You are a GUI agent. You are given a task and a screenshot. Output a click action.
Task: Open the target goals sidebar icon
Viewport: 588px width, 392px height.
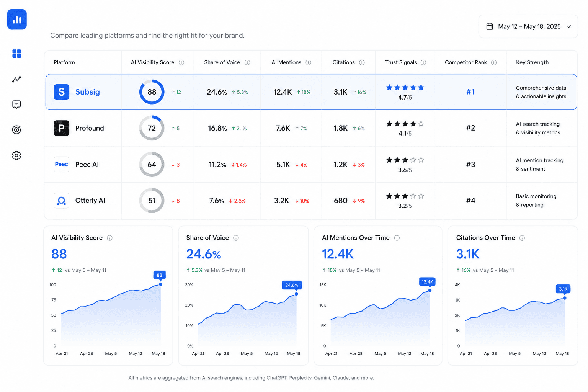pos(16,130)
